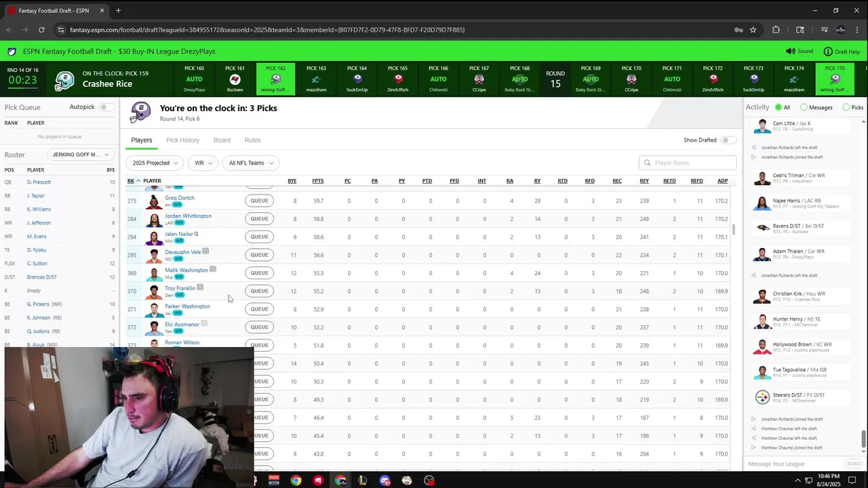Screen dimensions: 868x488
Task: Sort by the BYE column header
Action: pyautogui.click(x=292, y=181)
